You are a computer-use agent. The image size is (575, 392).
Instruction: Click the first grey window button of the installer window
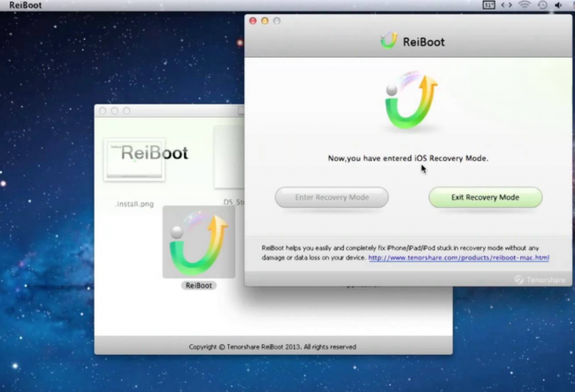pos(103,111)
